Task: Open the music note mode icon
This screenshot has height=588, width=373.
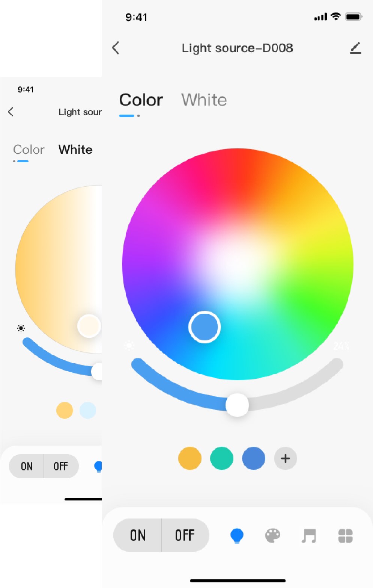Action: (x=309, y=536)
